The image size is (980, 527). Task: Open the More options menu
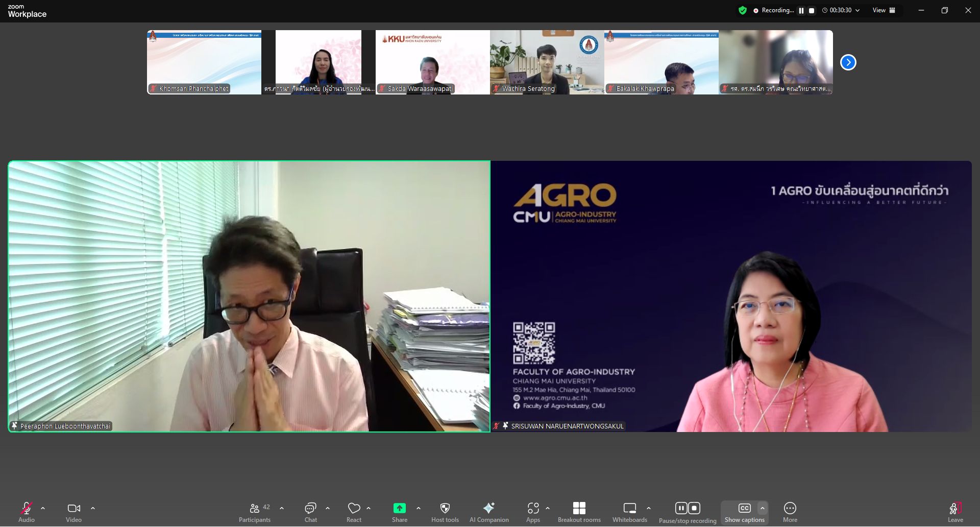coord(790,512)
